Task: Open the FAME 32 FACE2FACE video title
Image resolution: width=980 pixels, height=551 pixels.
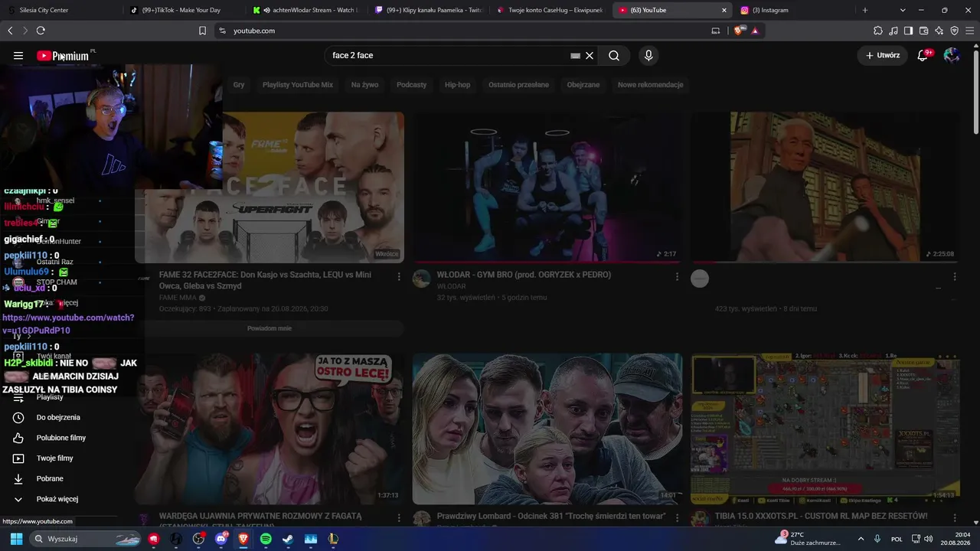Action: (266, 280)
